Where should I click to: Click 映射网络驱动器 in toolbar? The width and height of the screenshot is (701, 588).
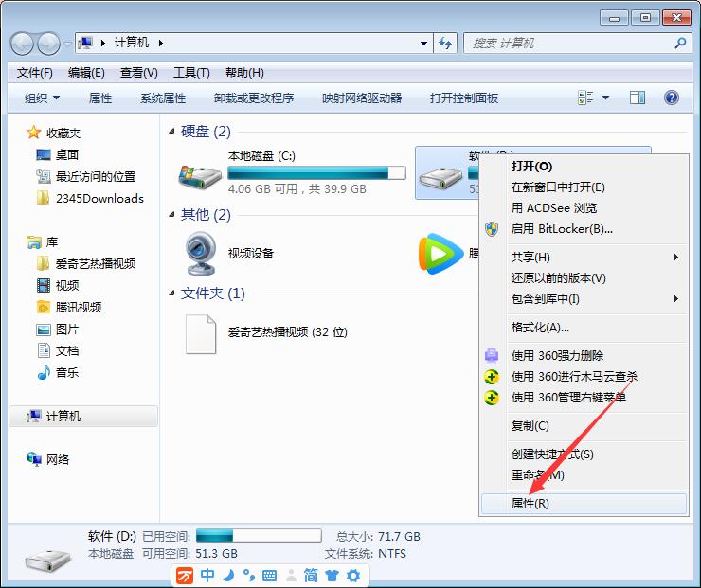click(362, 98)
